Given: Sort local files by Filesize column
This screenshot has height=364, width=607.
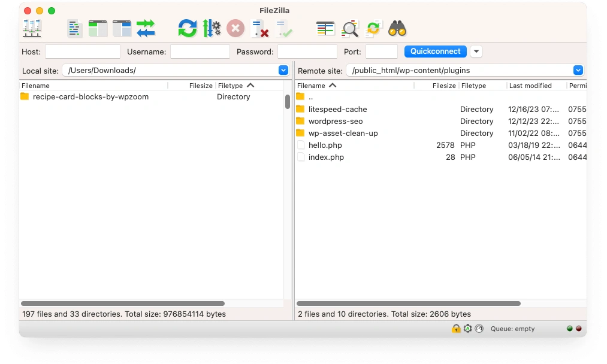Looking at the screenshot, I should [x=201, y=86].
